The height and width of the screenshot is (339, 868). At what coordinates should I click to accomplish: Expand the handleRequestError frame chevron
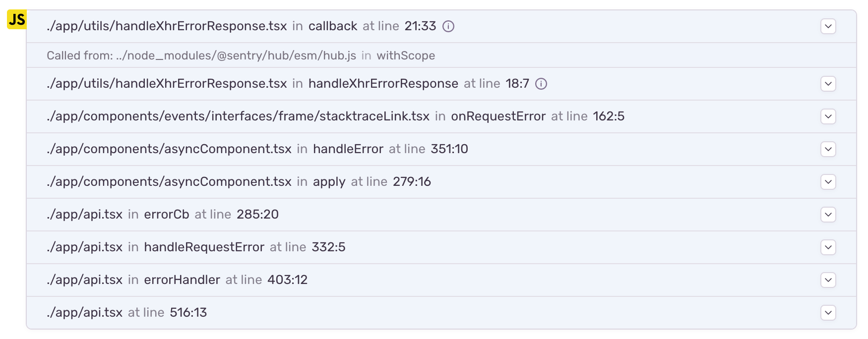tap(828, 247)
